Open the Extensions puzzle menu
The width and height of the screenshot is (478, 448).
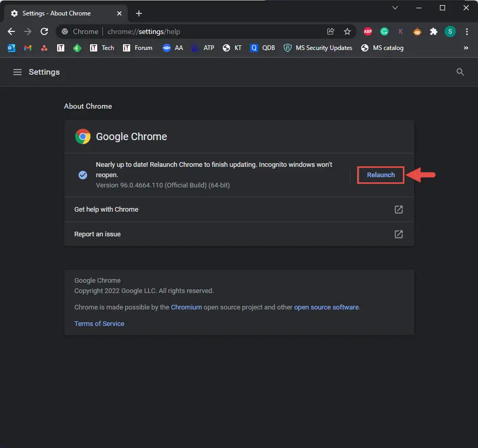click(x=433, y=31)
